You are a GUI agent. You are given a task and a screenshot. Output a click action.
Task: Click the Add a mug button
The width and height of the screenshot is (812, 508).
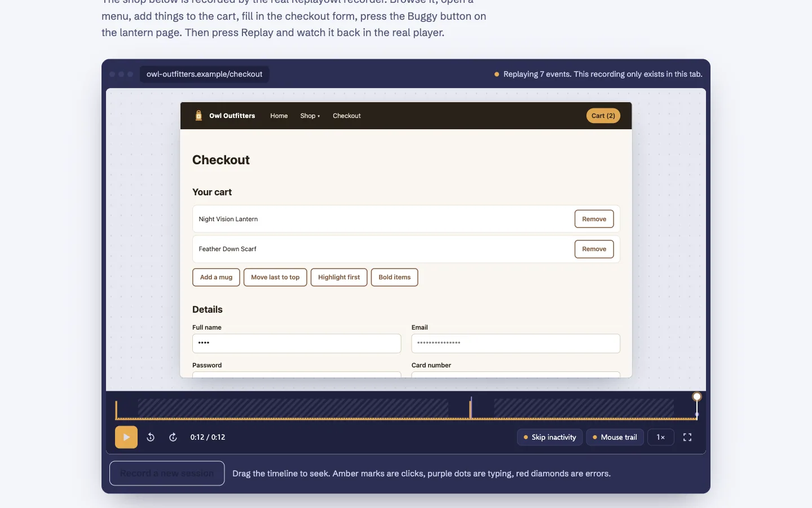[x=216, y=277]
